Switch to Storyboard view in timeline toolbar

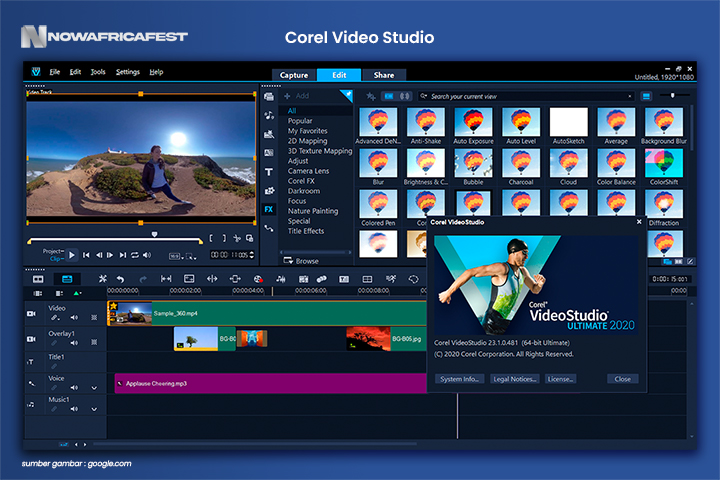pos(38,279)
